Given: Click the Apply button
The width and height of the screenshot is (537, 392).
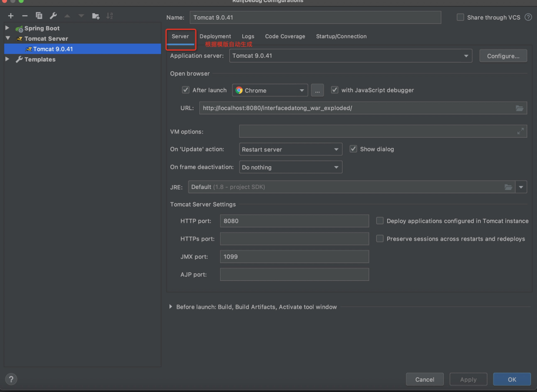Looking at the screenshot, I should coord(468,379).
